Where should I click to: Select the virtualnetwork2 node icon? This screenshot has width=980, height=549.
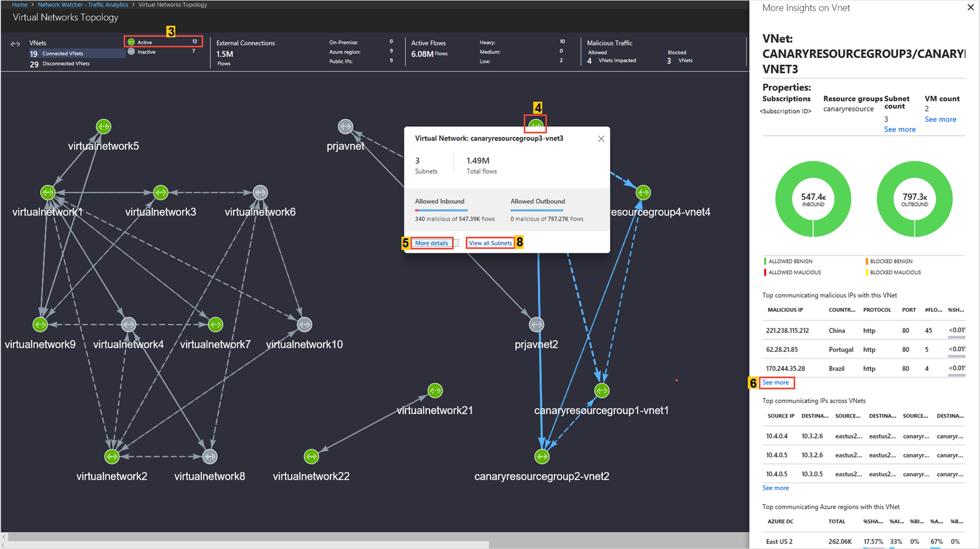(112, 457)
